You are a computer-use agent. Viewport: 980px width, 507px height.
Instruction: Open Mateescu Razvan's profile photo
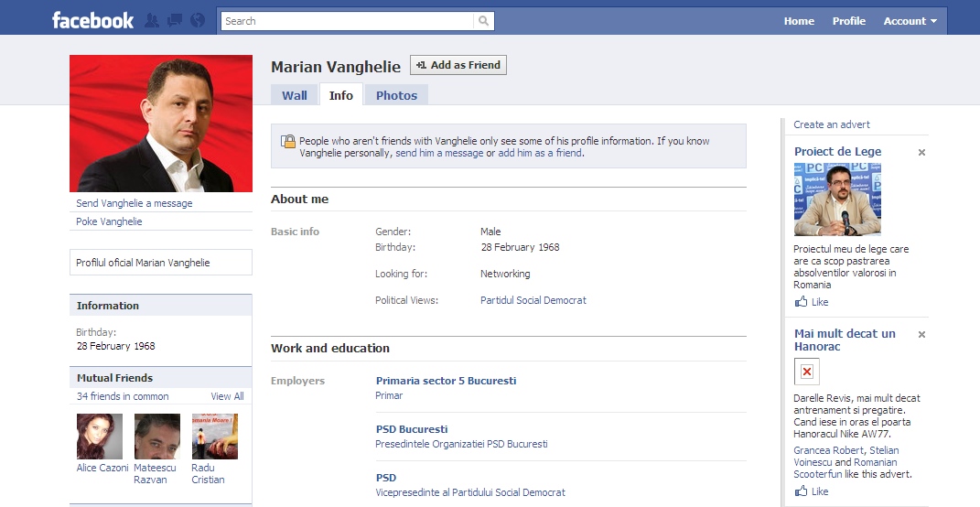pos(156,437)
